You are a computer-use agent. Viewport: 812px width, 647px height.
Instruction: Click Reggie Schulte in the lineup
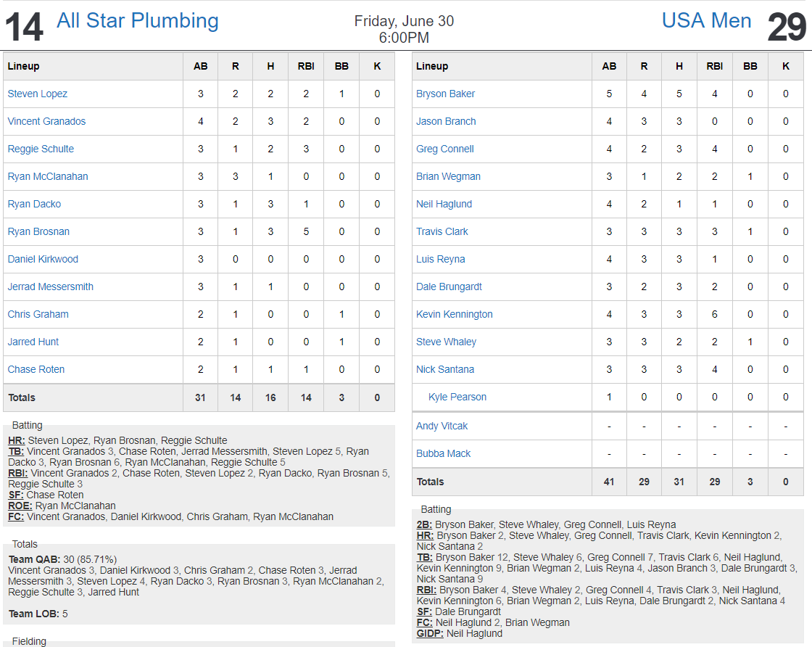point(41,149)
